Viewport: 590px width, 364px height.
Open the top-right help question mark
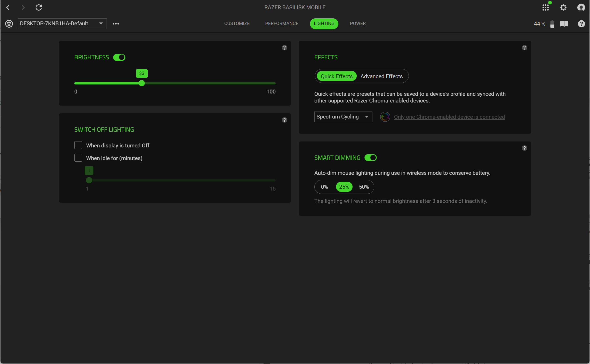click(581, 24)
